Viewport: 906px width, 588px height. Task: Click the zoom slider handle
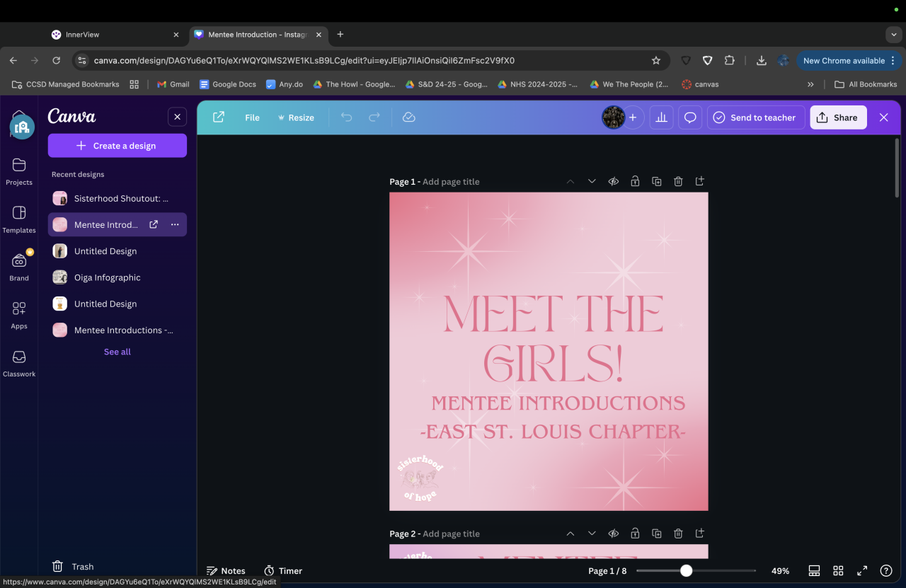[x=686, y=571]
